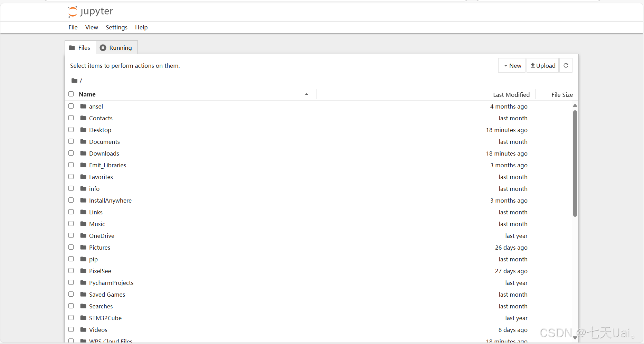Select the Pictures row checkbox
The height and width of the screenshot is (344, 644).
point(71,247)
